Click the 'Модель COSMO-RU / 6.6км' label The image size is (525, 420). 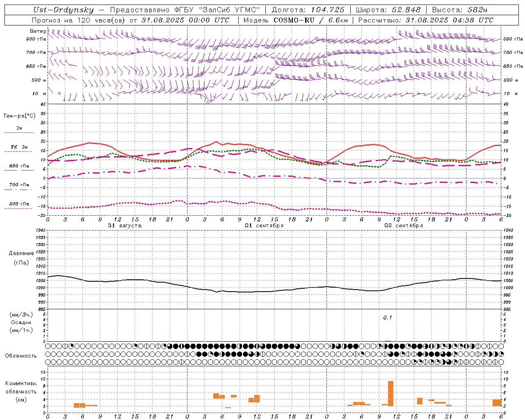pyautogui.click(x=296, y=20)
